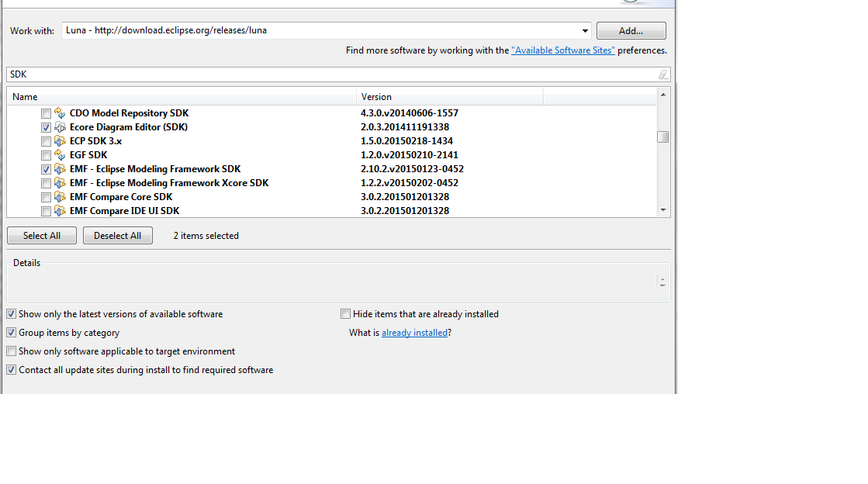Clear the SDK filter text with eraser icon
The height and width of the screenshot is (484, 868).
662,74
